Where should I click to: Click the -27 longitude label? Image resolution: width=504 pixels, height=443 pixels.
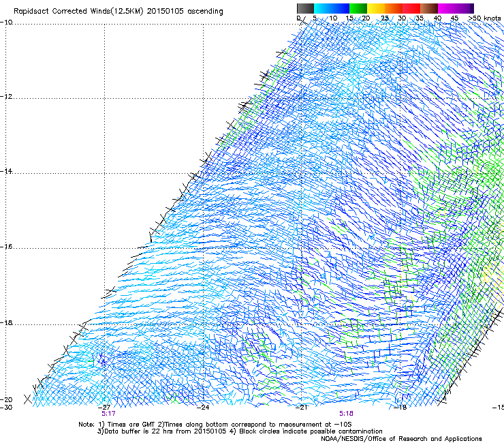coord(104,408)
